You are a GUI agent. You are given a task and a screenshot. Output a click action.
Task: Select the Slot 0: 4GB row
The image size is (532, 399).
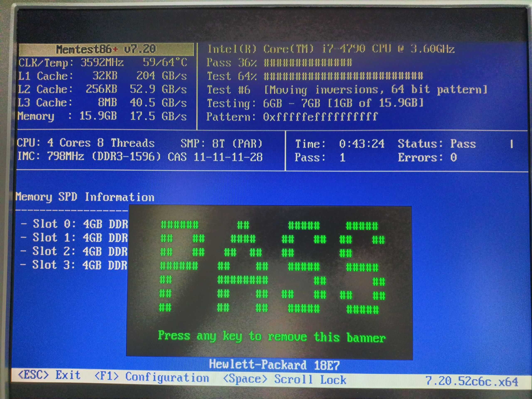74,224
